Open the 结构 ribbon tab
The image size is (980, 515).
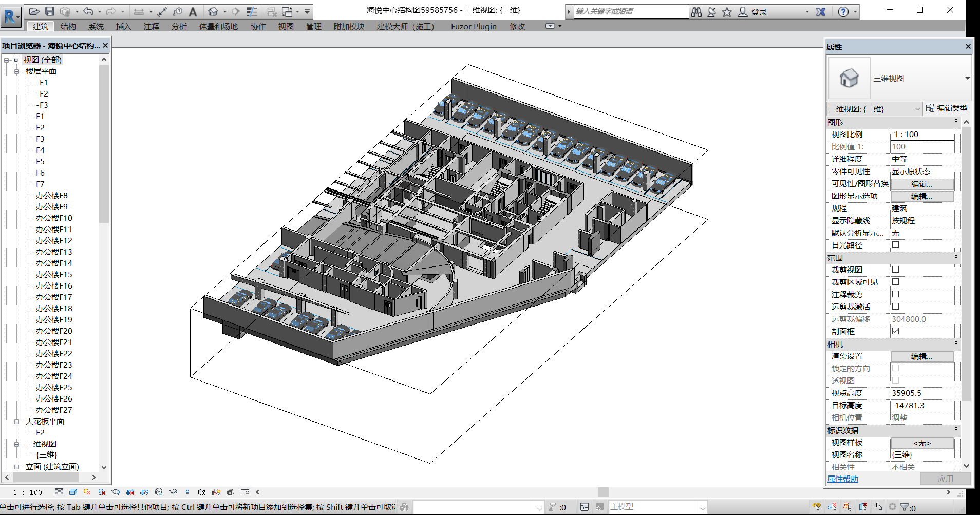[x=68, y=27]
